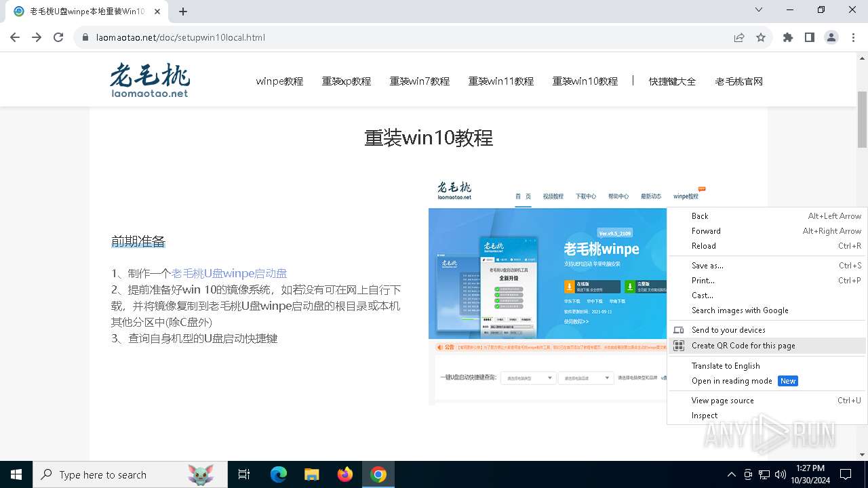Viewport: 868px width, 488px height.
Task: Toggle the Chrome side panel icon
Action: point(810,37)
